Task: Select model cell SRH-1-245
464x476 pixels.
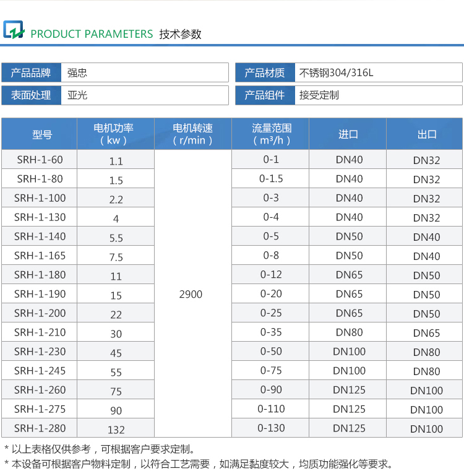Action: pos(40,370)
